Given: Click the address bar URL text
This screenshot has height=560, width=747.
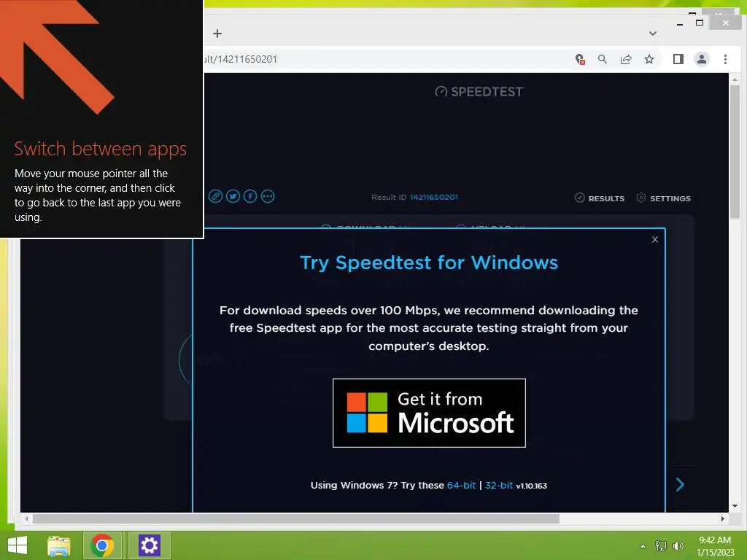Looking at the screenshot, I should point(241,59).
